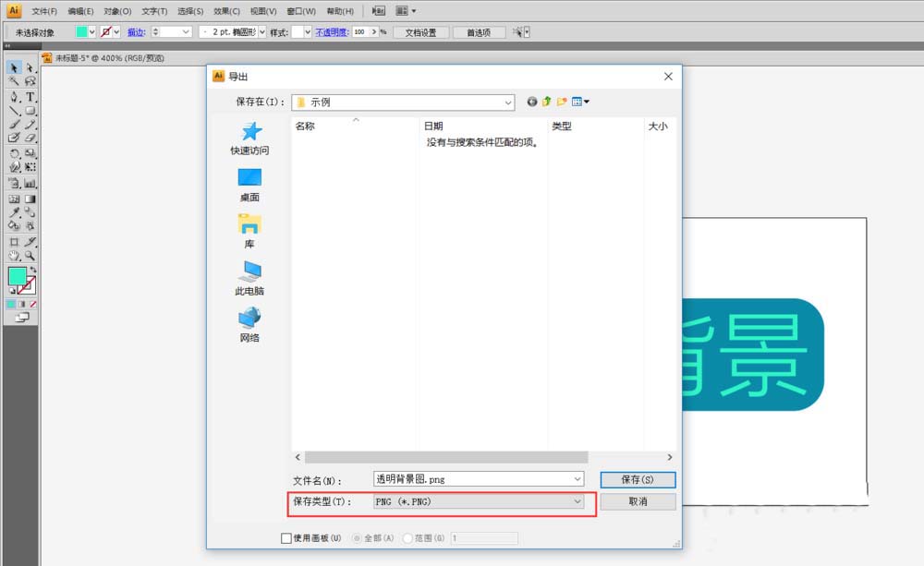
Task: Pick the Eyedropper tool
Action: point(14,211)
